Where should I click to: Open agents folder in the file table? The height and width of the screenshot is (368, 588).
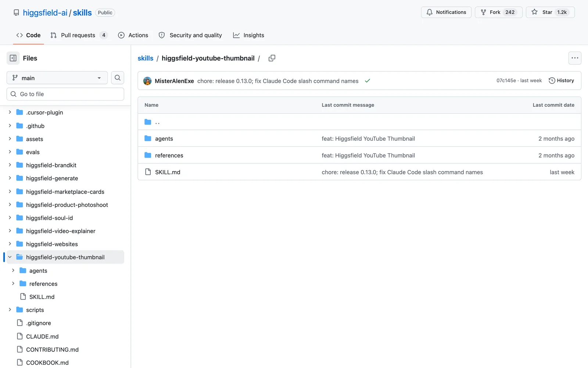coord(164,139)
